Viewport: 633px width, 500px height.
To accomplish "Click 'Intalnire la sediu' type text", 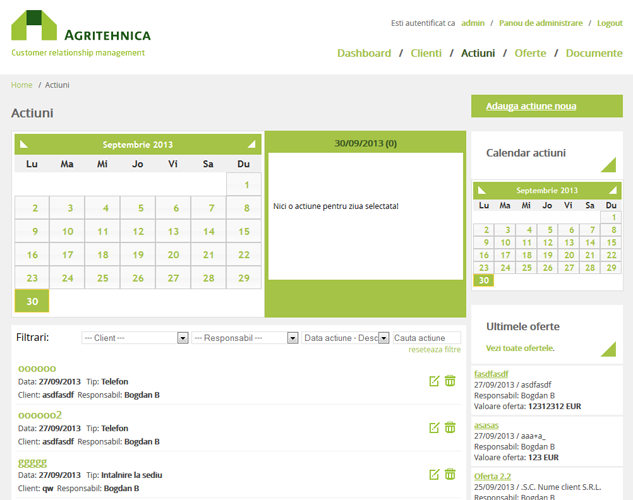I will [132, 475].
